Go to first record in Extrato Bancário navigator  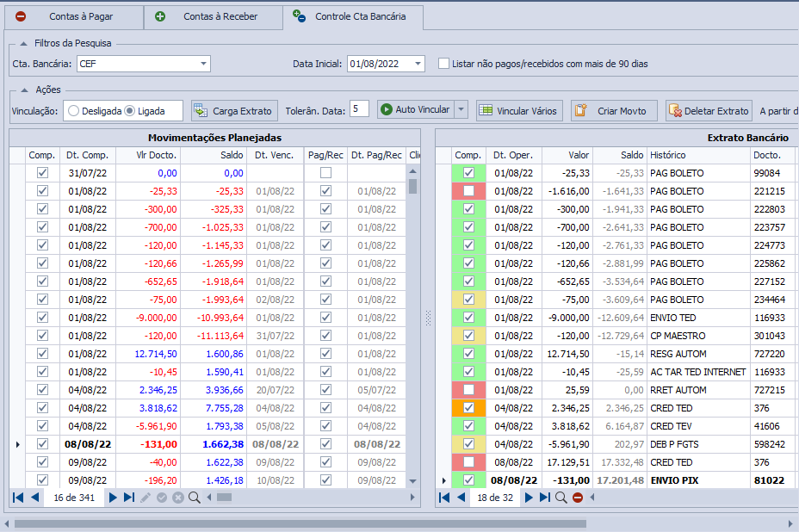pyautogui.click(x=444, y=498)
